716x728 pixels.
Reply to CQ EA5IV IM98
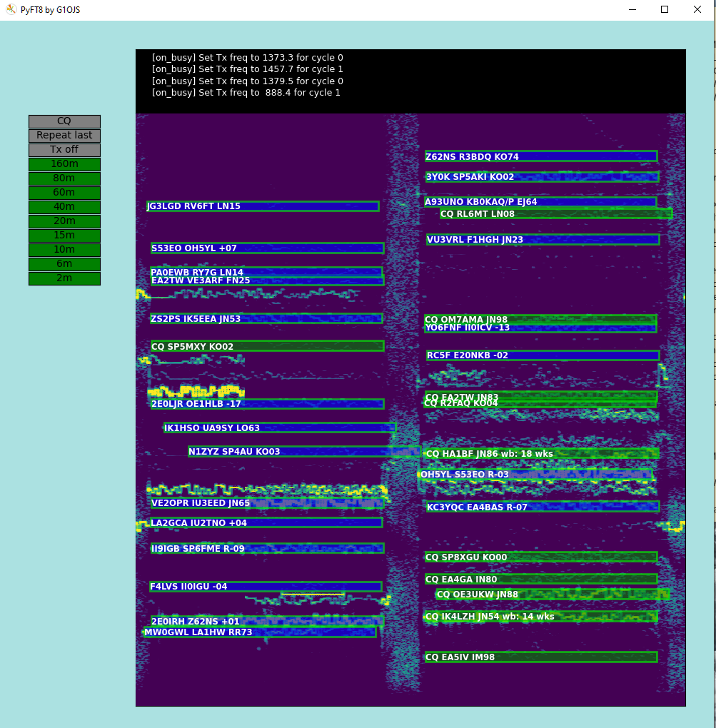(541, 657)
